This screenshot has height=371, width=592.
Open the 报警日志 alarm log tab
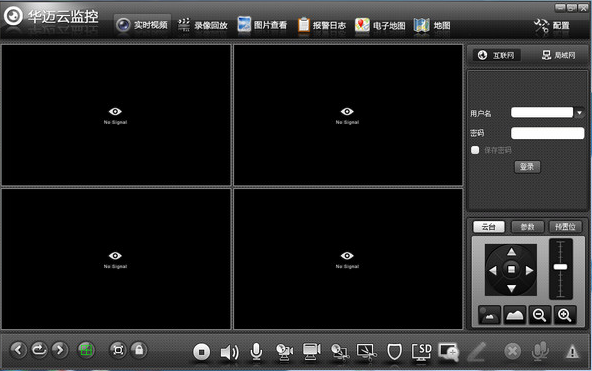pos(322,25)
